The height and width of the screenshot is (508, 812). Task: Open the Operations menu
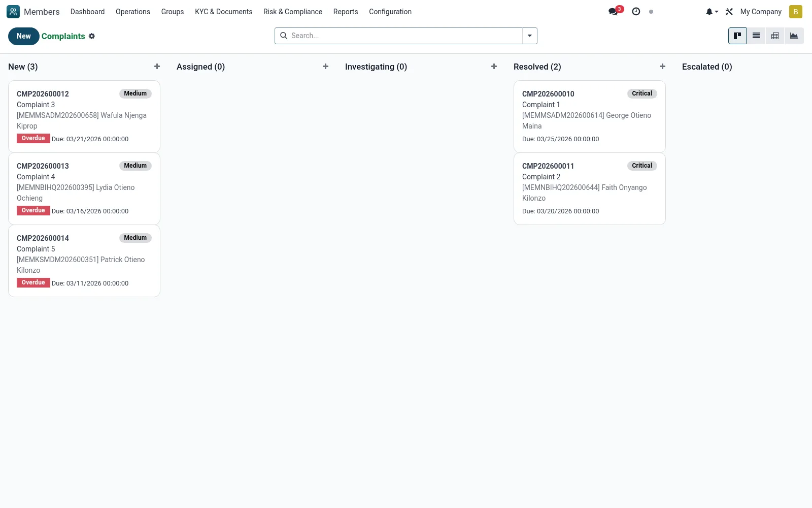coord(133,12)
